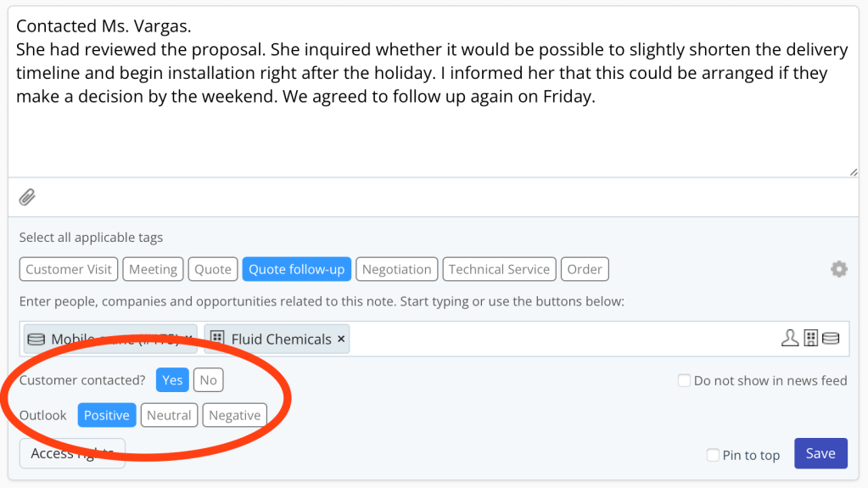Click the add opportunity stack icon
The width and height of the screenshot is (868, 488).
click(831, 339)
